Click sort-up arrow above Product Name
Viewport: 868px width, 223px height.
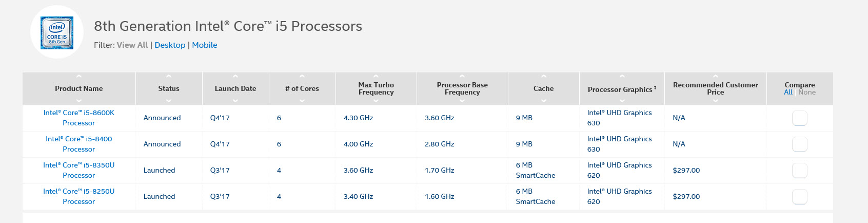[78, 77]
